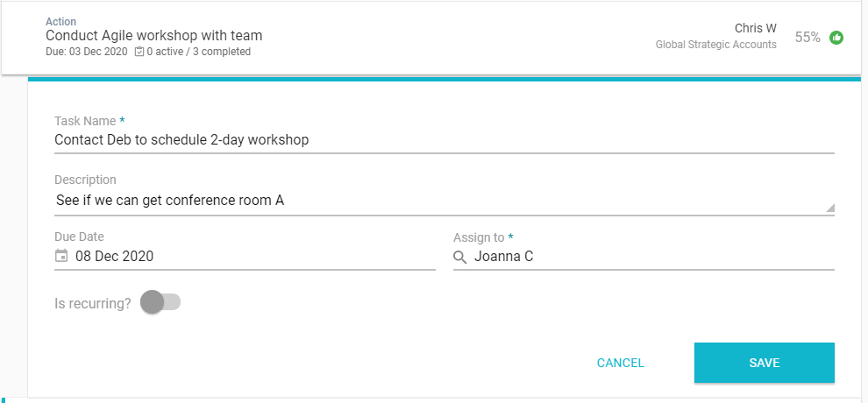The height and width of the screenshot is (403, 868).
Task: Click the "Action" type label
Action: tap(61, 20)
